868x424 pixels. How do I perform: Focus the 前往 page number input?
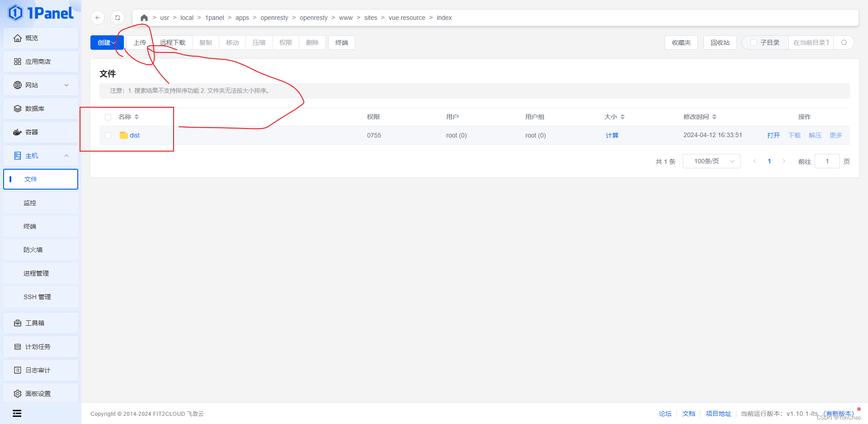click(x=827, y=161)
